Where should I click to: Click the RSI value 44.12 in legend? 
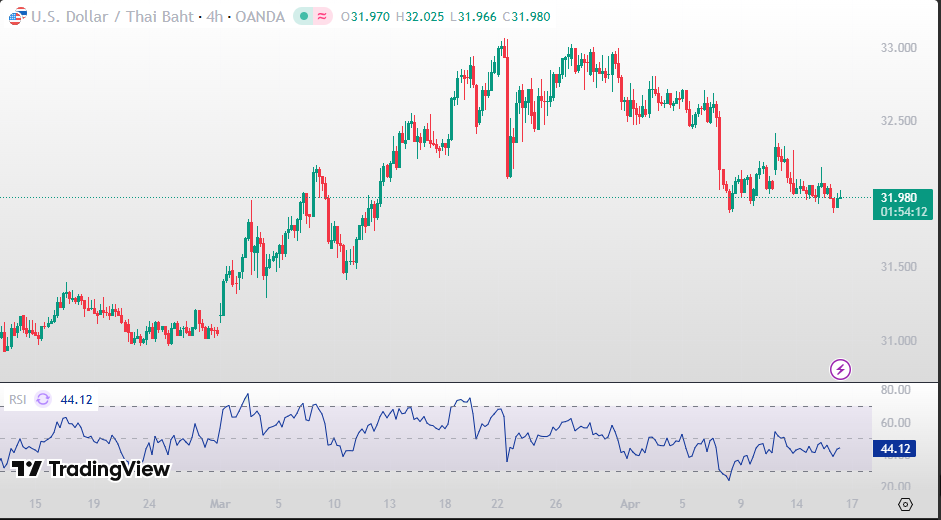[76, 400]
